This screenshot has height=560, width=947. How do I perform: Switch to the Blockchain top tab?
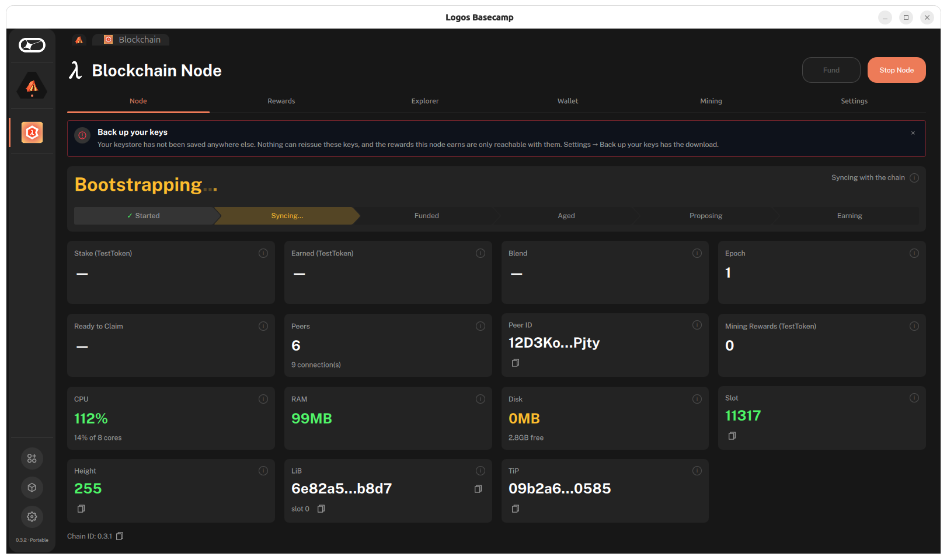click(x=132, y=40)
